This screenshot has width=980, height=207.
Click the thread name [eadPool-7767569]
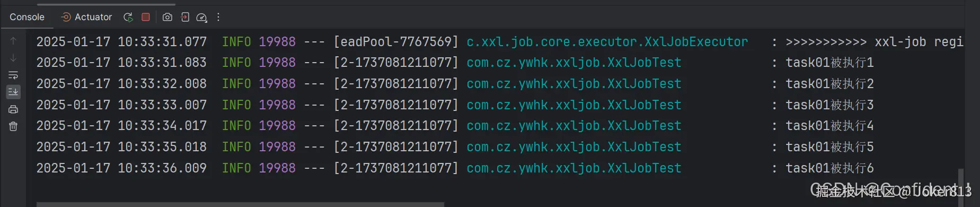click(x=396, y=41)
